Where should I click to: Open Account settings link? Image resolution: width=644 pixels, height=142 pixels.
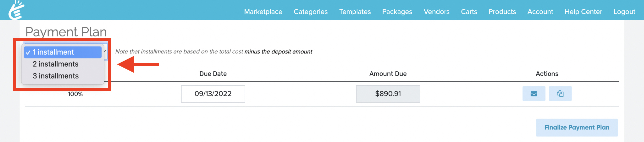[540, 12]
